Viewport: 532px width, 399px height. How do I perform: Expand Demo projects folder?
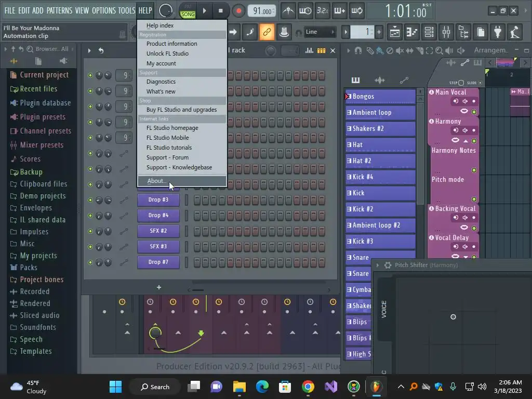point(38,196)
